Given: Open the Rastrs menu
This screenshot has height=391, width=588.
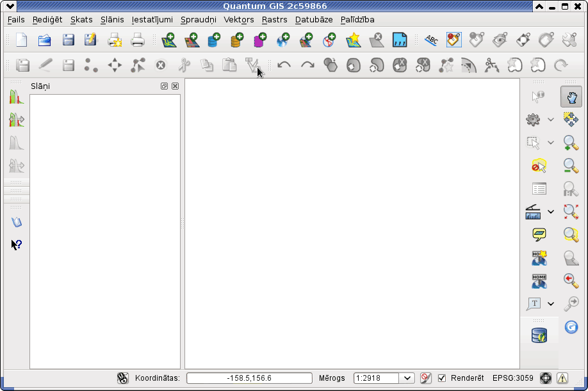Looking at the screenshot, I should pyautogui.click(x=275, y=19).
